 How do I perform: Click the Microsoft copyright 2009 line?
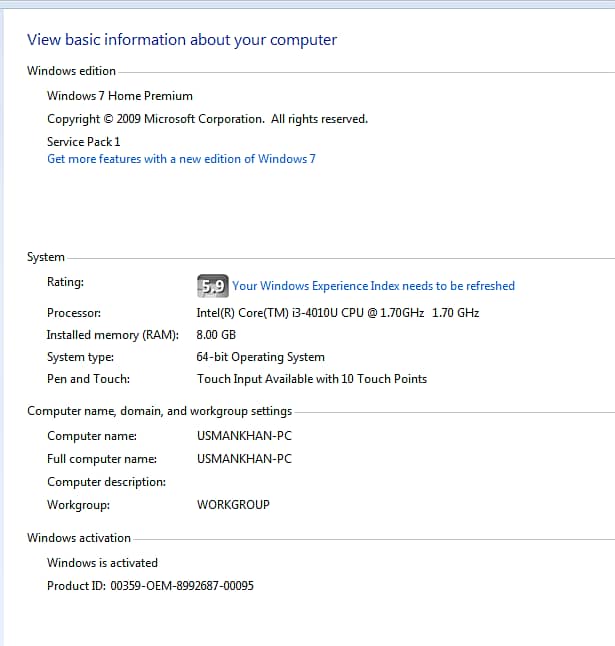pos(207,119)
